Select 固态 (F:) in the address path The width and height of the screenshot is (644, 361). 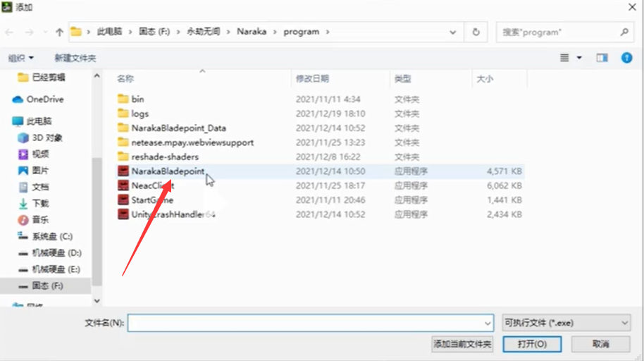tap(154, 32)
